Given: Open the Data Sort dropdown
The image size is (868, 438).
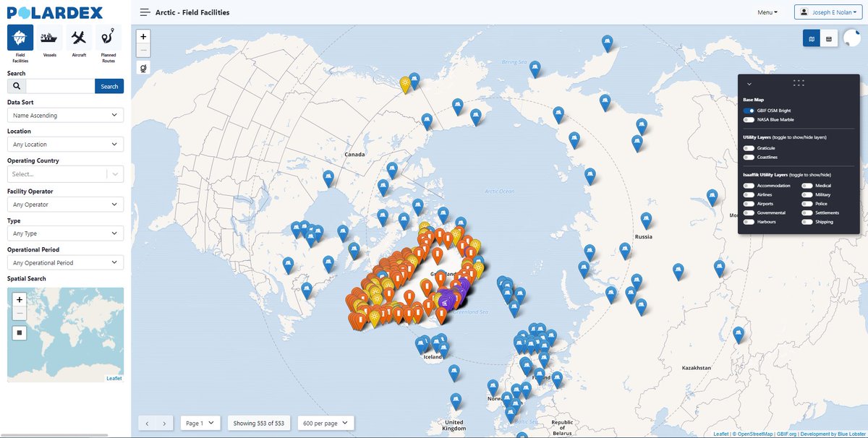Looking at the screenshot, I should (x=65, y=115).
